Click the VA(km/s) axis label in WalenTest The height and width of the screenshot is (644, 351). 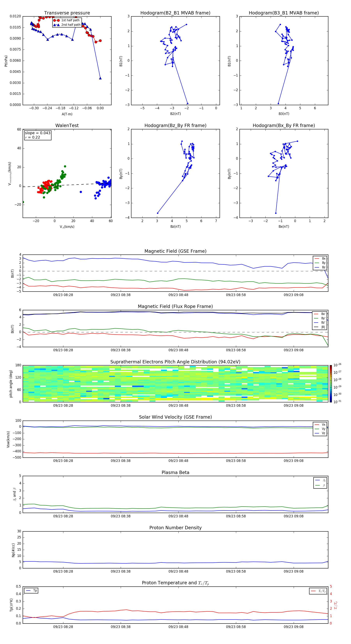pyautogui.click(x=67, y=227)
